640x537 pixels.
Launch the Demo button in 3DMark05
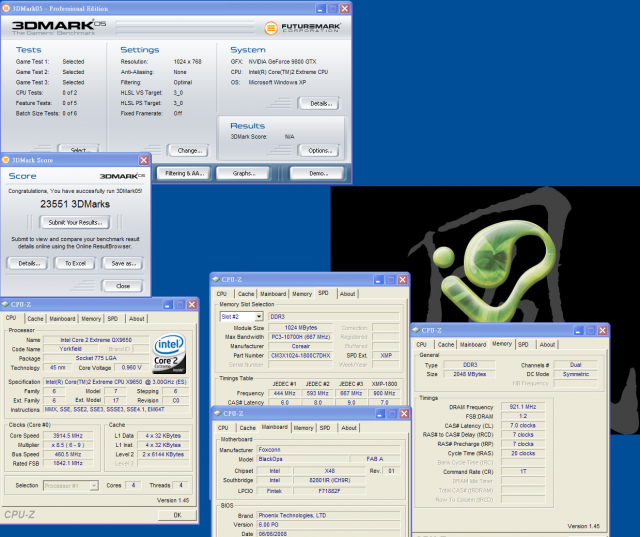317,173
